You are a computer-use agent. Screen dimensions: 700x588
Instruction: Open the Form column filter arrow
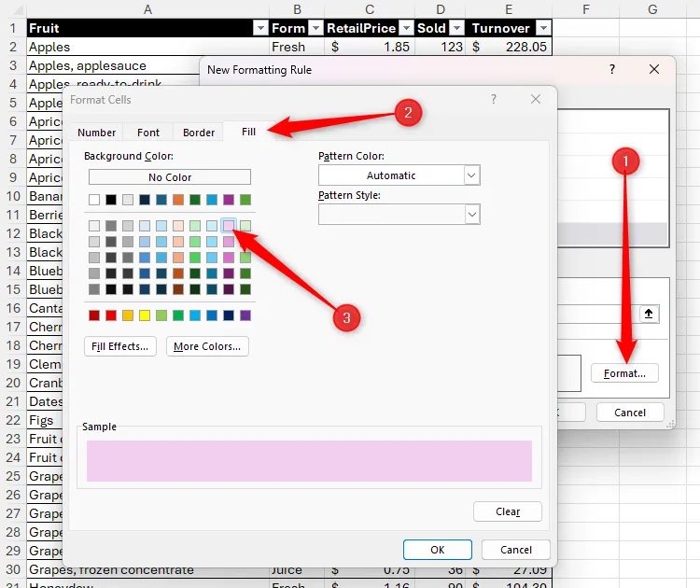tap(315, 28)
